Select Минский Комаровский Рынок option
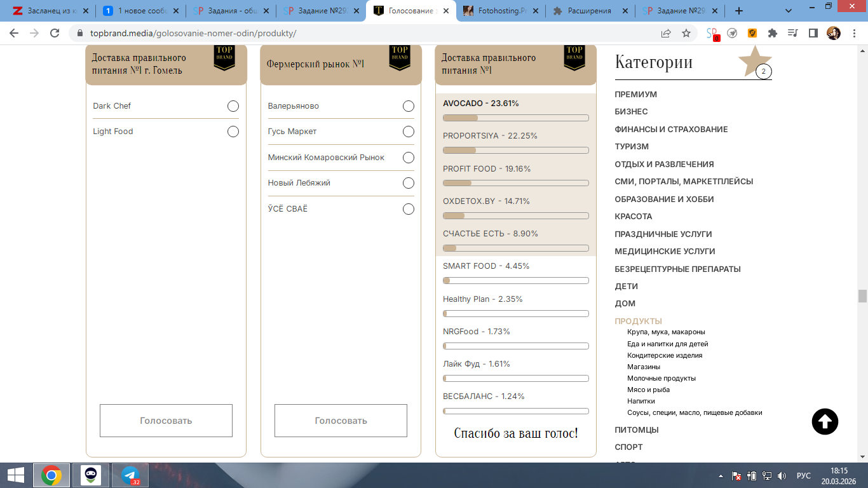Screen dimensions: 868x488 pos(409,158)
